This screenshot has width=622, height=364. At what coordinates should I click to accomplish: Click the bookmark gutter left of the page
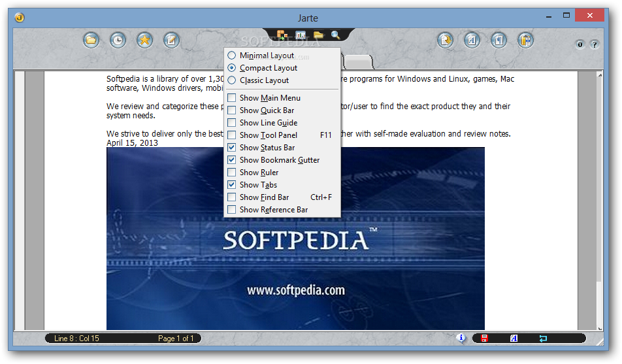point(20,201)
